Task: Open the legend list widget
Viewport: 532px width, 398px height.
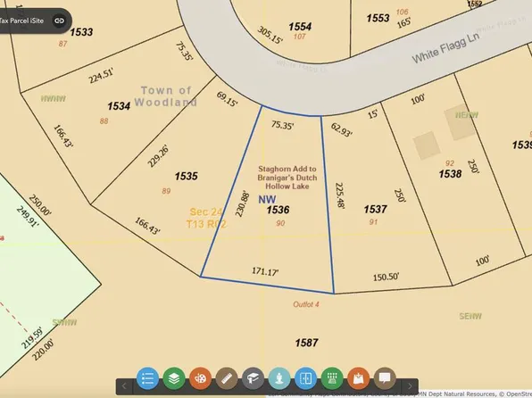Action: (147, 378)
